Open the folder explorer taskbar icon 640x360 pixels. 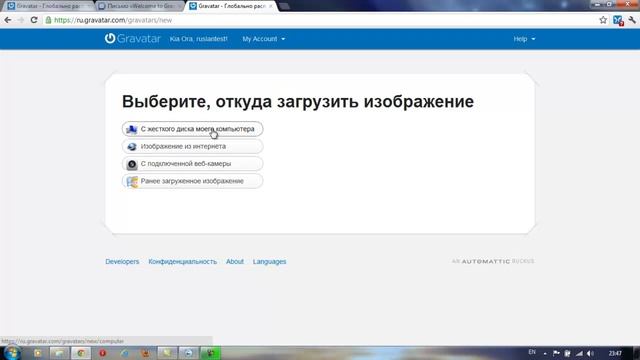click(x=60, y=353)
